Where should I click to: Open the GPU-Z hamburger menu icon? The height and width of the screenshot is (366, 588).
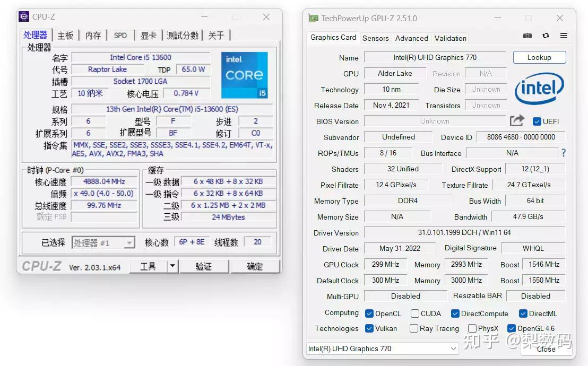tap(563, 35)
